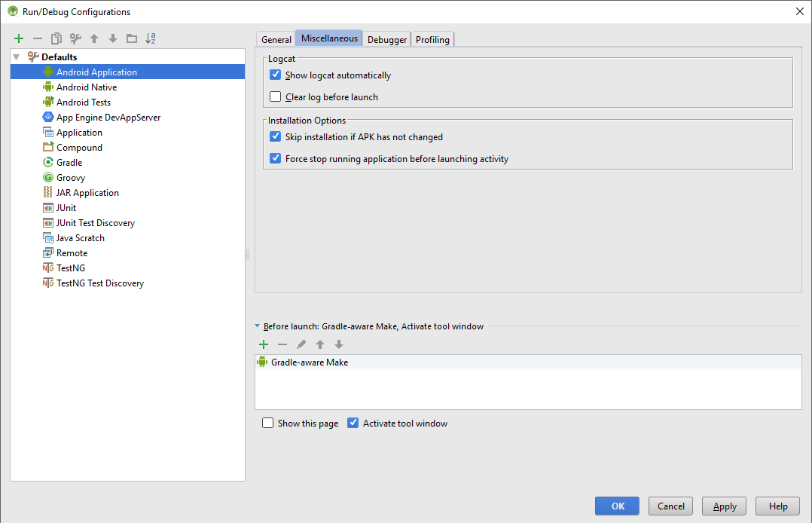
Task: Collapse the Defaults tree node
Action: click(x=17, y=57)
